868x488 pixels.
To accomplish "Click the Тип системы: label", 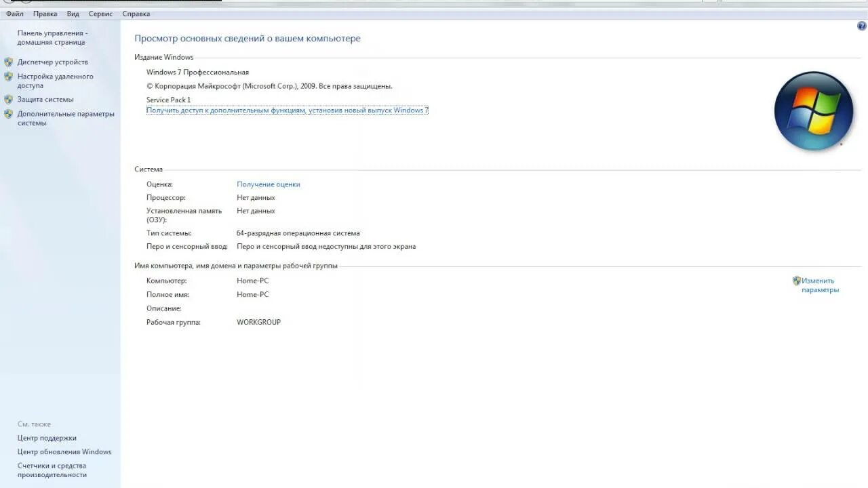I will point(169,233).
